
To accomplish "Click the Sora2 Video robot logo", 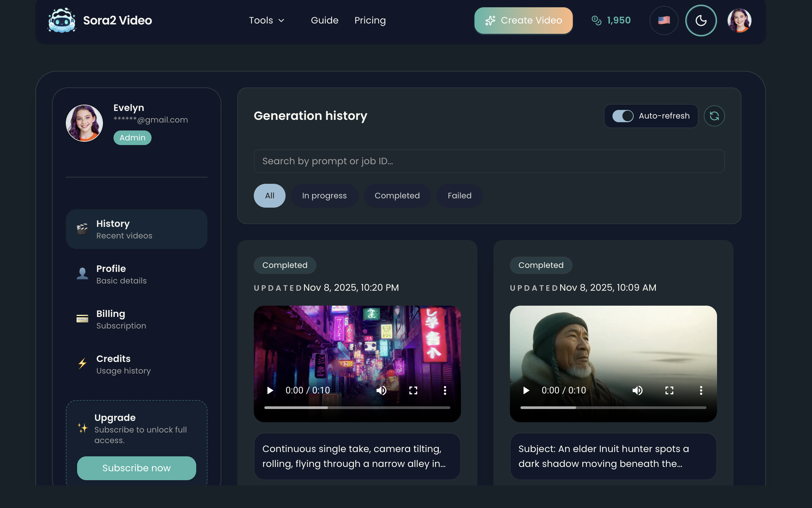I will [62, 21].
